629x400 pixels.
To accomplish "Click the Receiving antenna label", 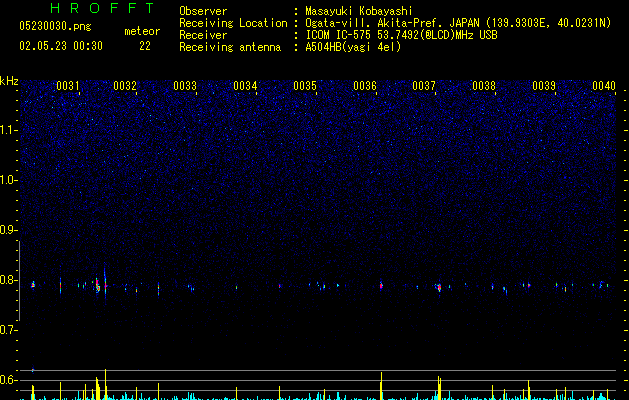I will tap(230, 47).
